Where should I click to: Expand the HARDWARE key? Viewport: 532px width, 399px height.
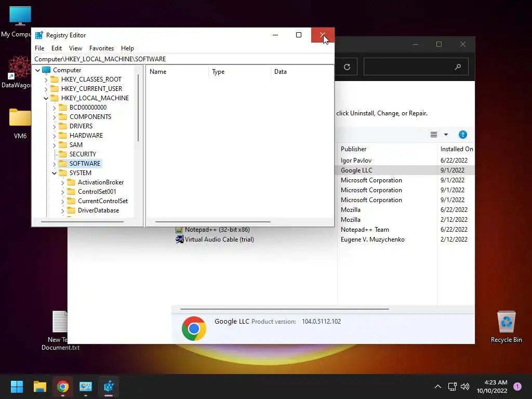[54, 136]
